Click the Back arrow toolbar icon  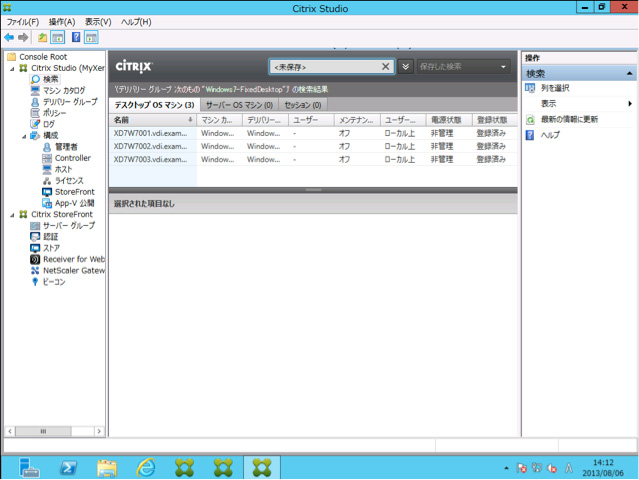tap(9, 38)
